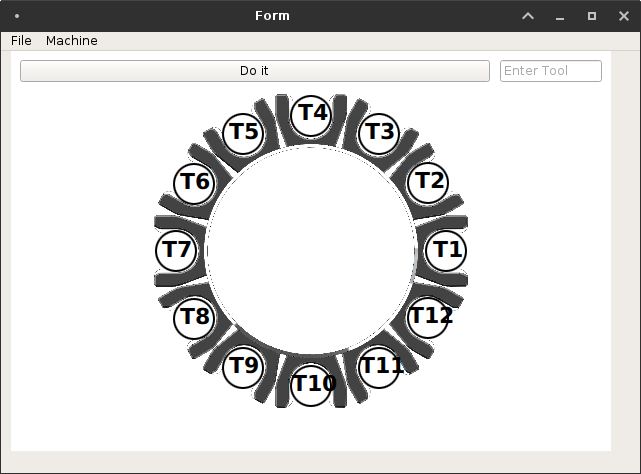
Task: Select tool T9 on the carousel
Action: pos(243,367)
